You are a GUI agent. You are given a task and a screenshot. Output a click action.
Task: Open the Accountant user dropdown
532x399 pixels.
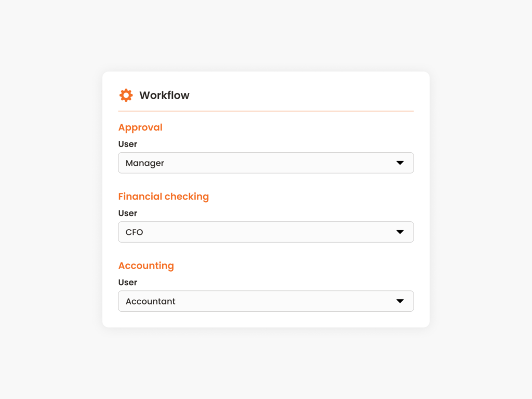[266, 301]
